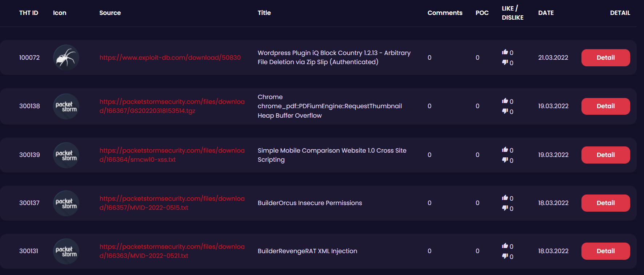Click the Title column header

click(x=264, y=13)
